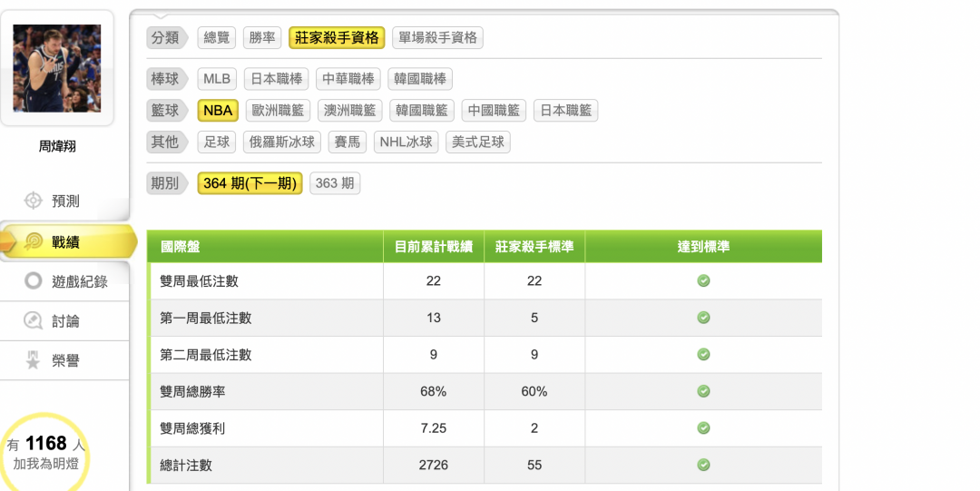
Task: Click the 達到標準 column header
Action: pos(703,247)
